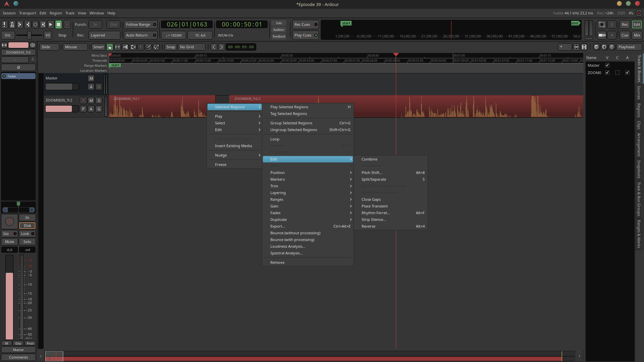The height and width of the screenshot is (362, 644).
Task: Click the shuttle speed slider
Action: pyautogui.click(x=30, y=35)
